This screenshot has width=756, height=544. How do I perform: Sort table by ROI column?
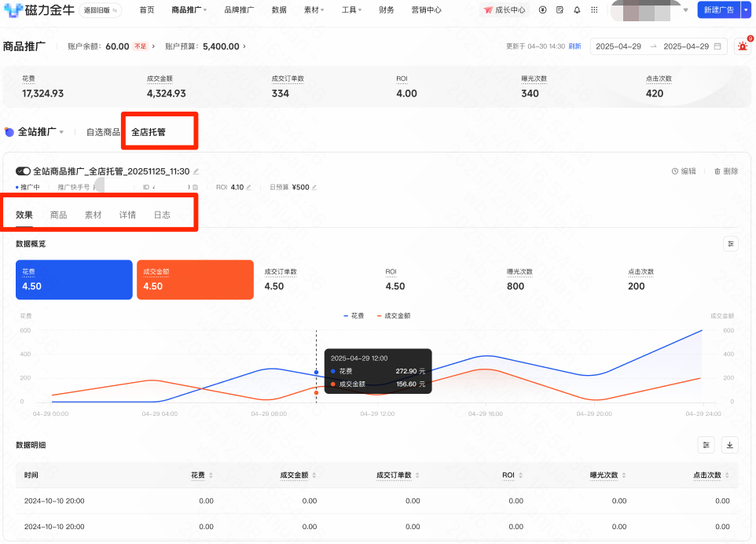(520, 476)
